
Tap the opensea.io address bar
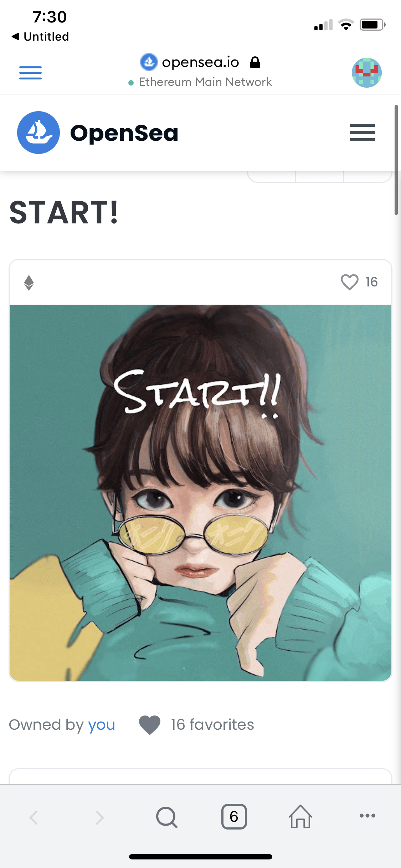click(x=200, y=62)
